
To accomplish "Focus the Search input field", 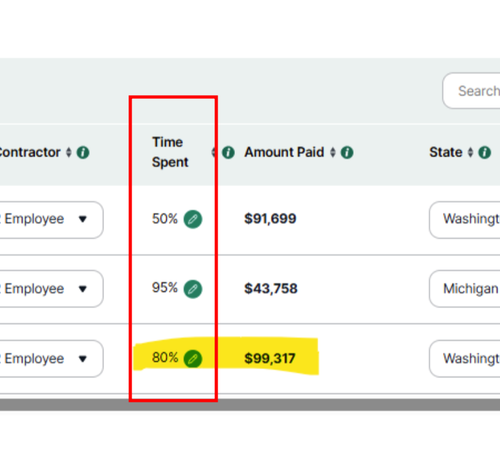I will (x=471, y=91).
